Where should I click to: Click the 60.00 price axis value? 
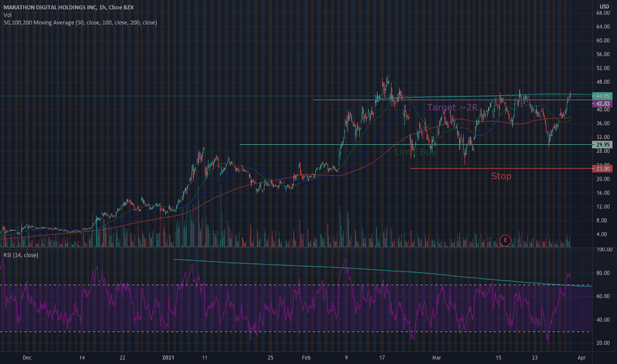click(x=603, y=40)
